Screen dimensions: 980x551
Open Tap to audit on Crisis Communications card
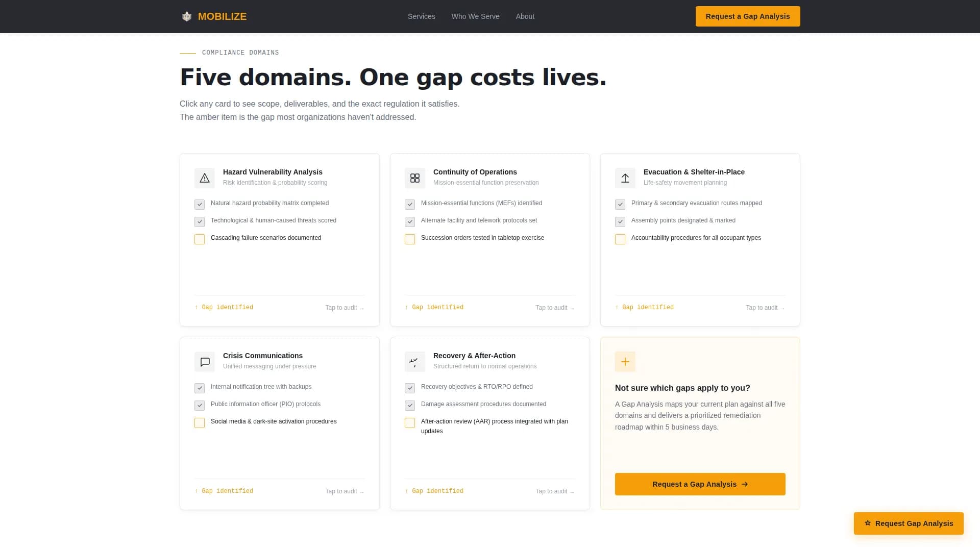point(345,491)
